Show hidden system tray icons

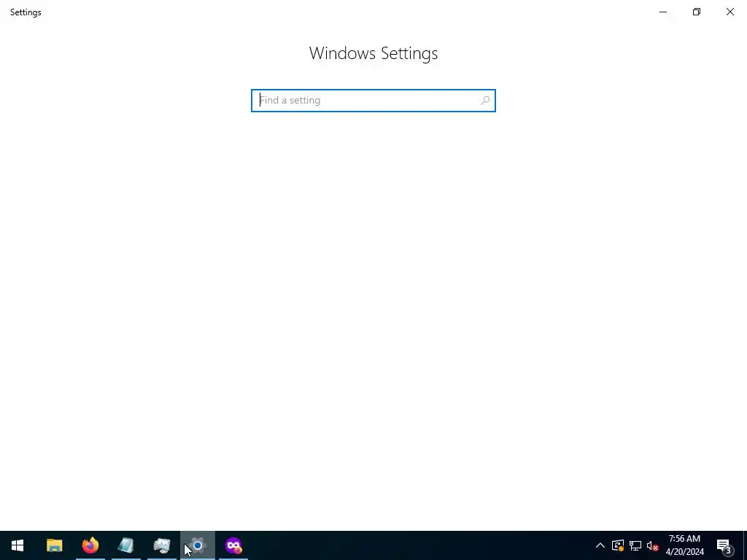click(x=600, y=545)
